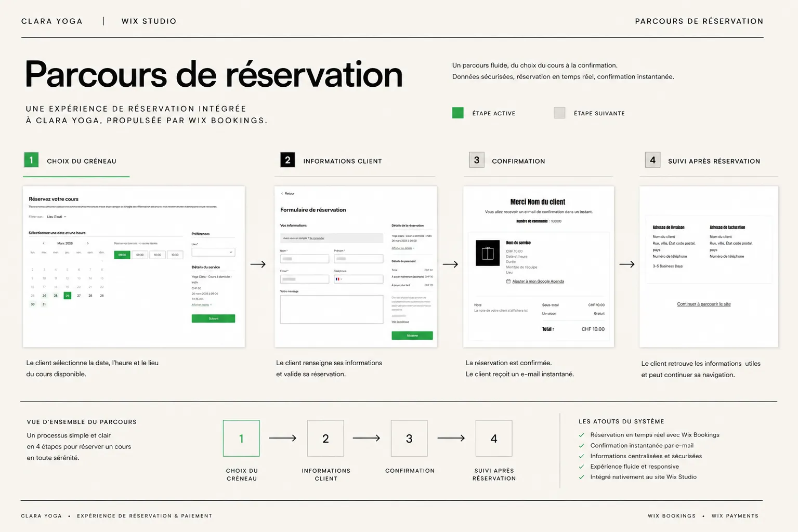Click WIX PAYMENTS in the footer
This screenshot has height=532, width=798.
[735, 516]
